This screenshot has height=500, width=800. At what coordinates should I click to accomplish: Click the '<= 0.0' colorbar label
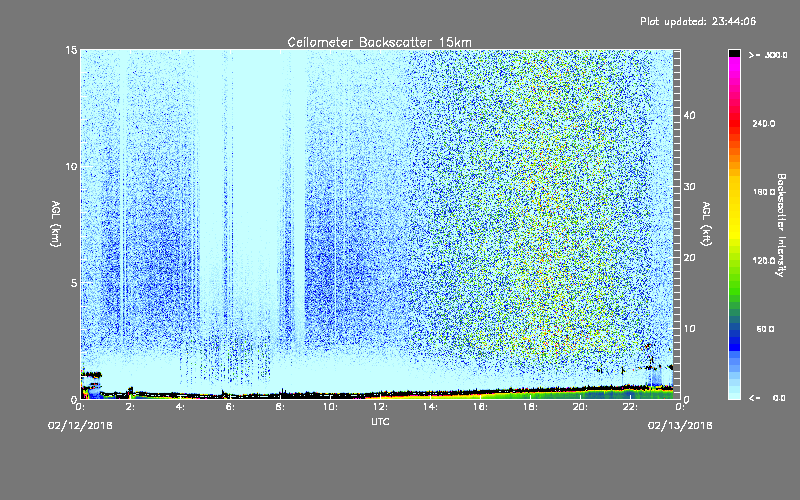[767, 398]
